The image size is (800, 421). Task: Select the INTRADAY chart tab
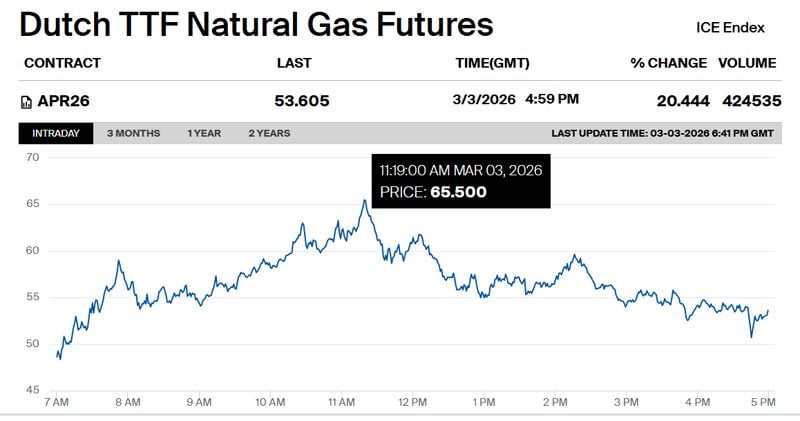pos(56,133)
